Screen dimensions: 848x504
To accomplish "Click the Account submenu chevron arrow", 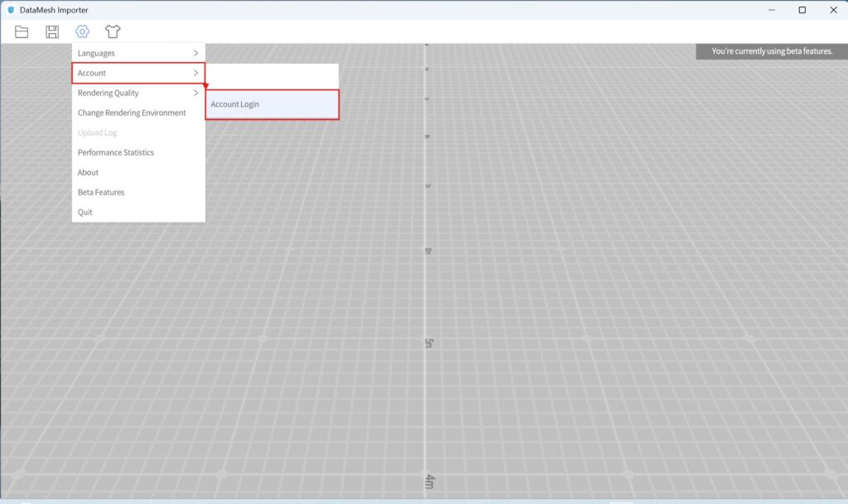I will click(196, 73).
